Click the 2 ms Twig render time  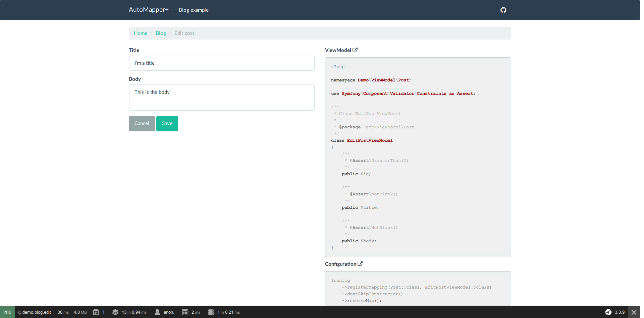(196, 312)
